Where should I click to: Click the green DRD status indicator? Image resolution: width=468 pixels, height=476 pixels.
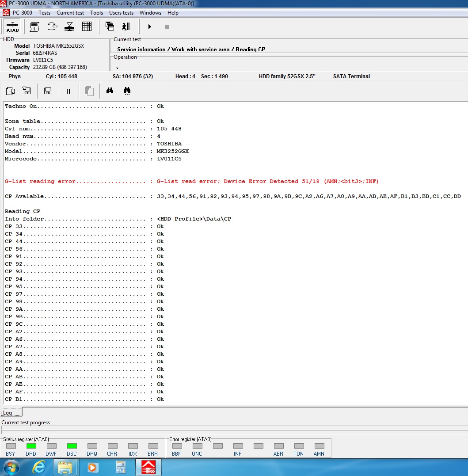click(31, 446)
